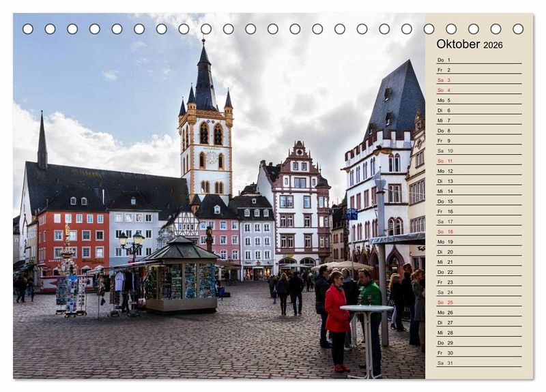Screen dimensions: 546x392
Task: Select the date row 'Sa 31'
Action: [x=479, y=363]
